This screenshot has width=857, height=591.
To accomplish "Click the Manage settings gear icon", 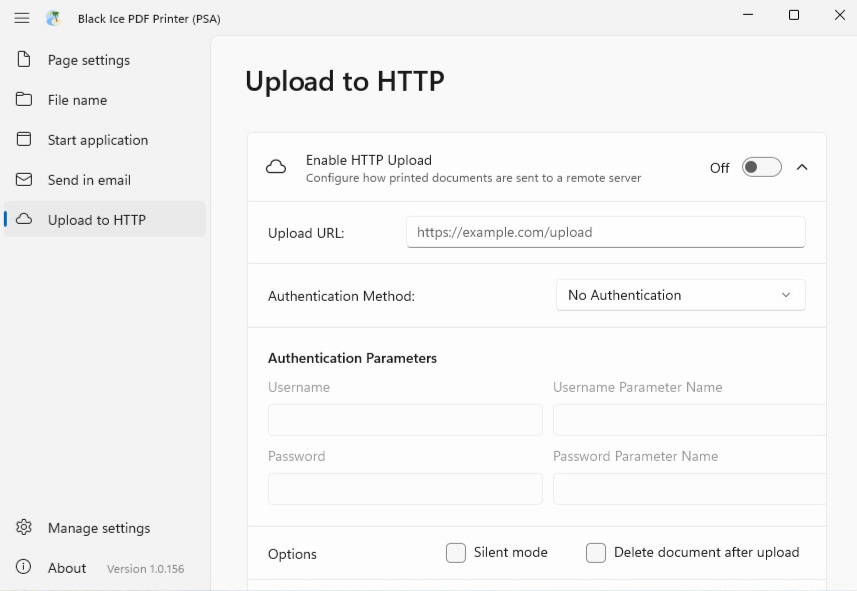I will point(24,527).
